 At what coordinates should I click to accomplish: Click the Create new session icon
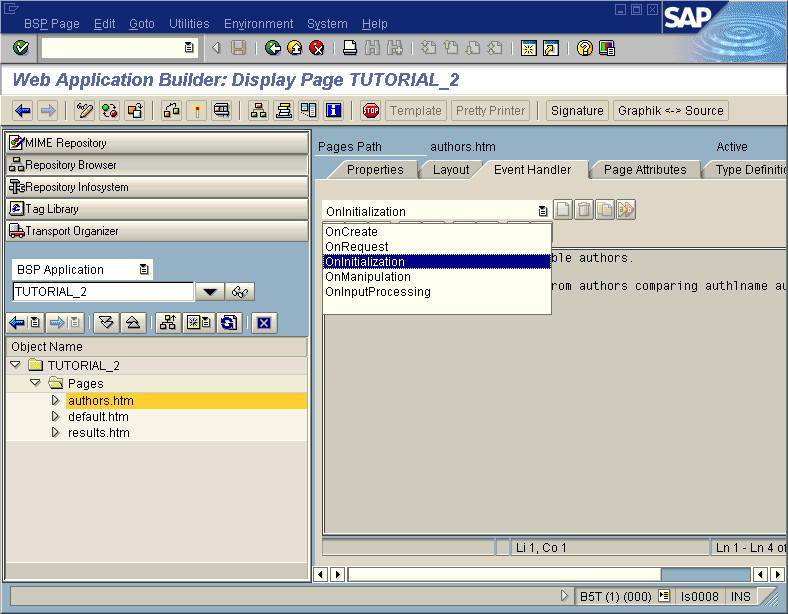pyautogui.click(x=529, y=48)
